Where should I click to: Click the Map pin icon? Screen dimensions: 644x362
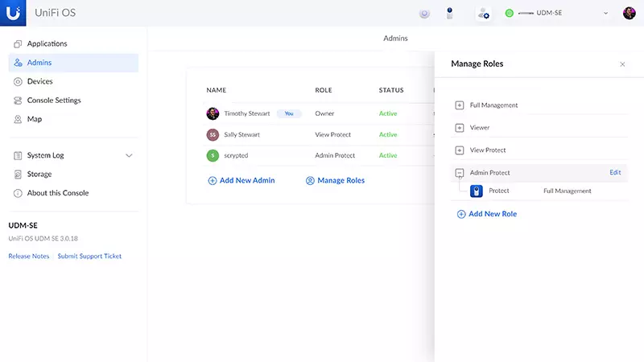point(18,119)
